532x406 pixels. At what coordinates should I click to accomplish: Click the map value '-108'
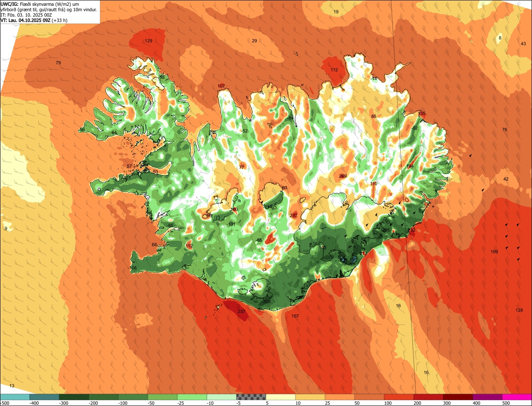coord(132,268)
